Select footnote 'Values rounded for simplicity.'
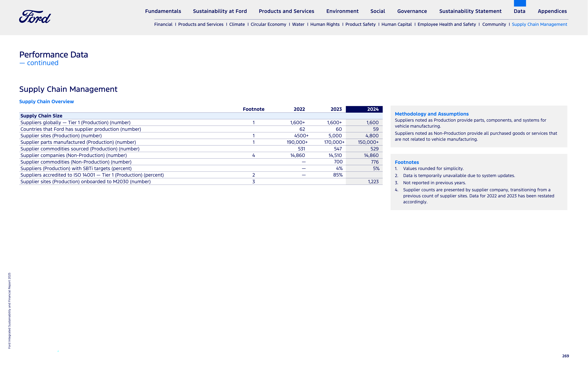Image resolution: width=588 pixels, height=368 pixels. click(x=433, y=169)
